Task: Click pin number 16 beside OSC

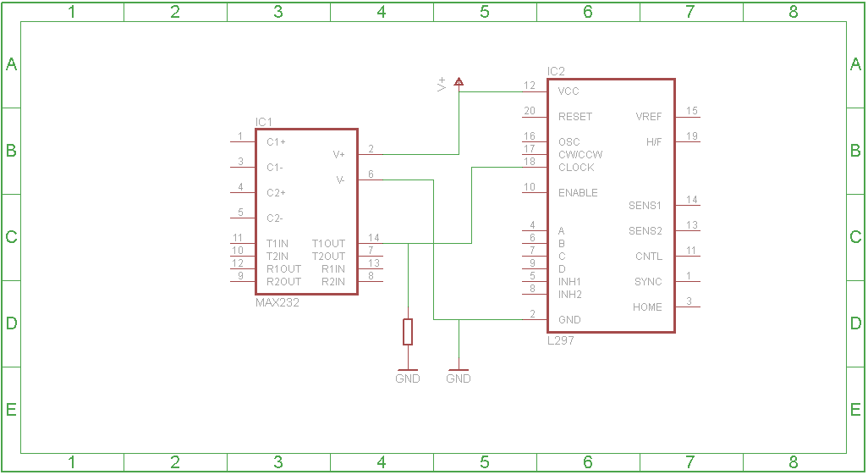Action: click(x=530, y=136)
